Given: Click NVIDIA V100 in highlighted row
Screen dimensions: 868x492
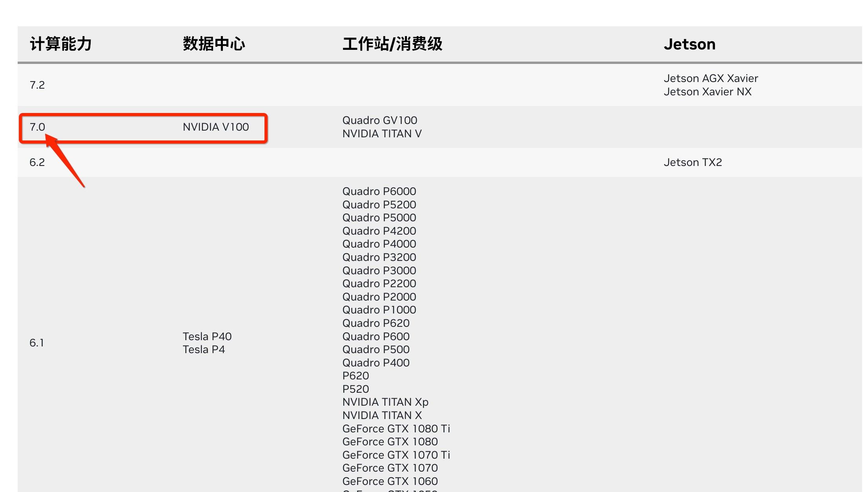Looking at the screenshot, I should click(216, 127).
